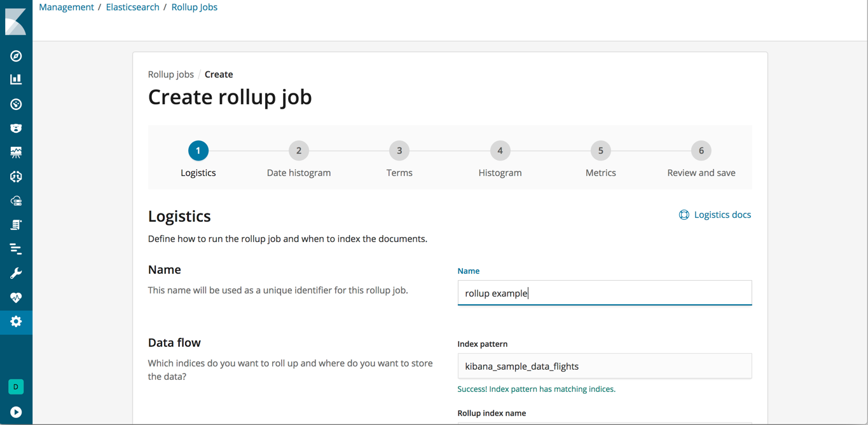Open the Logistics docs link
This screenshot has height=425, width=868.
(x=715, y=214)
